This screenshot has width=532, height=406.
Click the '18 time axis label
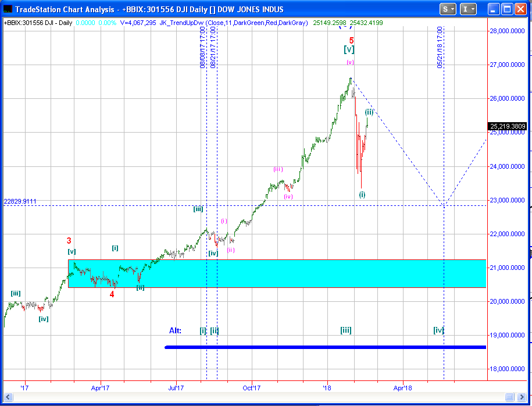click(327, 387)
